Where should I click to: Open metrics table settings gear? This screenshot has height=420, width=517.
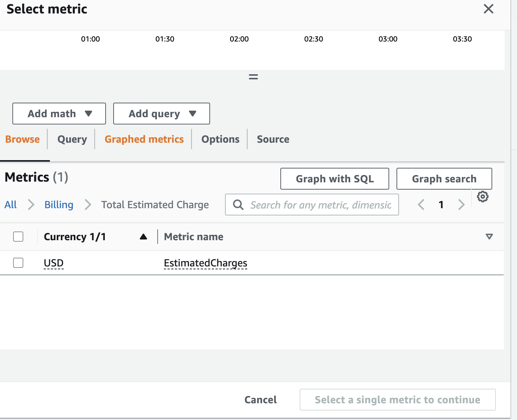[x=482, y=197]
